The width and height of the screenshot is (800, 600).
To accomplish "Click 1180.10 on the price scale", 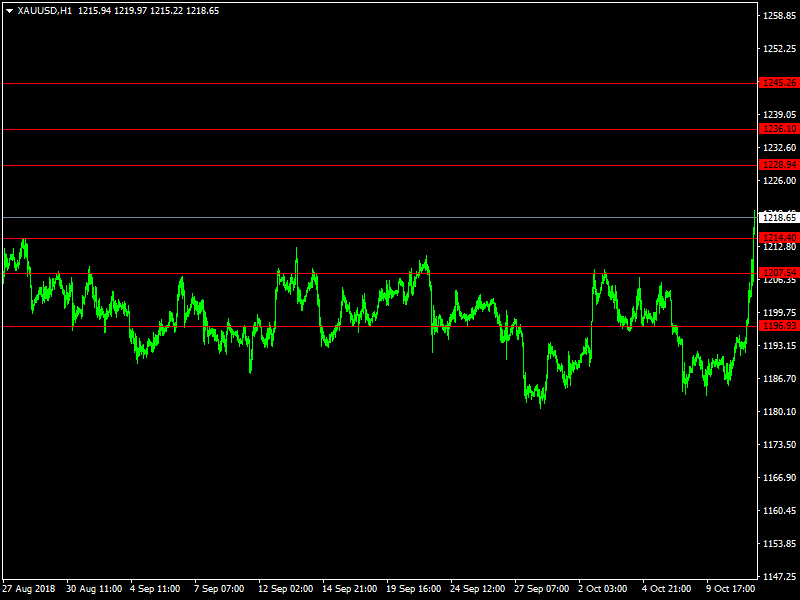I will coord(779,411).
